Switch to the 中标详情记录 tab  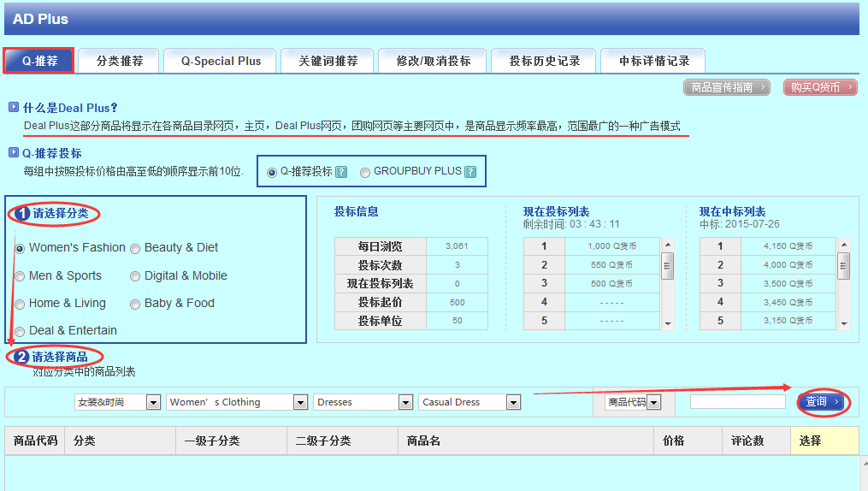coord(653,61)
